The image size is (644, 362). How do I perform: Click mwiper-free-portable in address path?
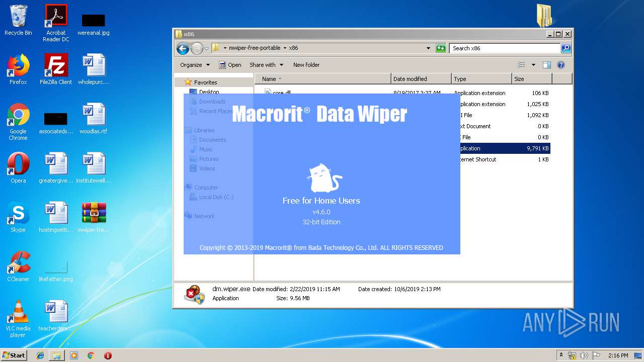255,48
